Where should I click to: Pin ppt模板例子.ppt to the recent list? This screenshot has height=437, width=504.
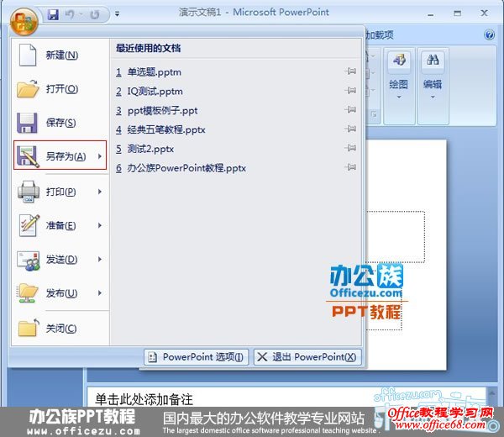click(350, 110)
